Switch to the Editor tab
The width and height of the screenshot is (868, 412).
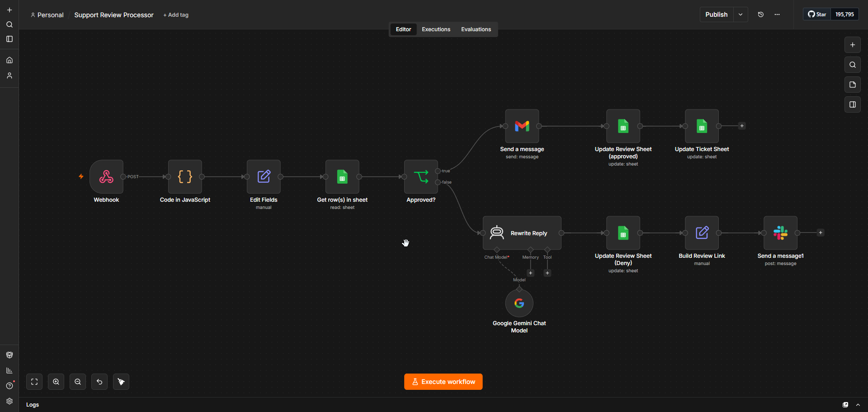(x=403, y=29)
